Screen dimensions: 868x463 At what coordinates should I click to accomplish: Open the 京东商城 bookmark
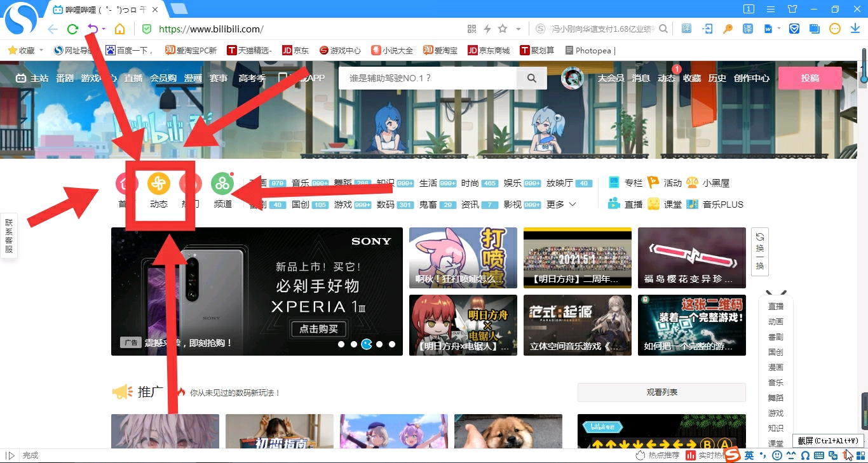coord(489,50)
